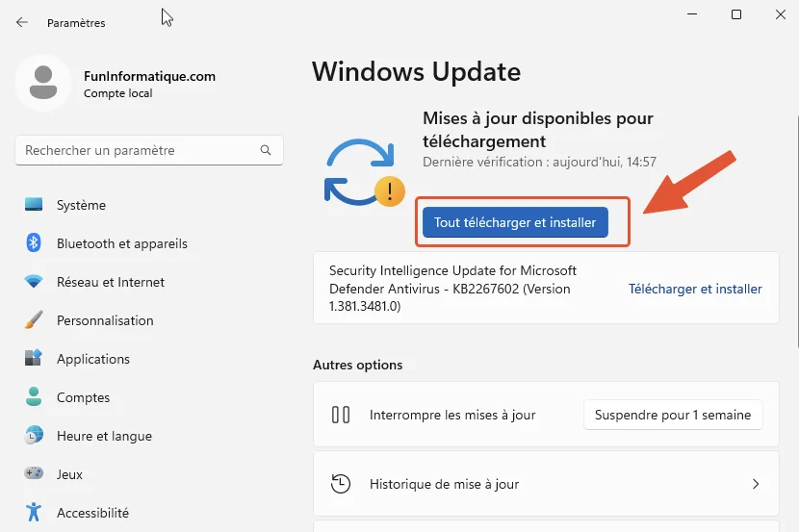Focus the Rechercher un paramètre field

click(x=149, y=150)
